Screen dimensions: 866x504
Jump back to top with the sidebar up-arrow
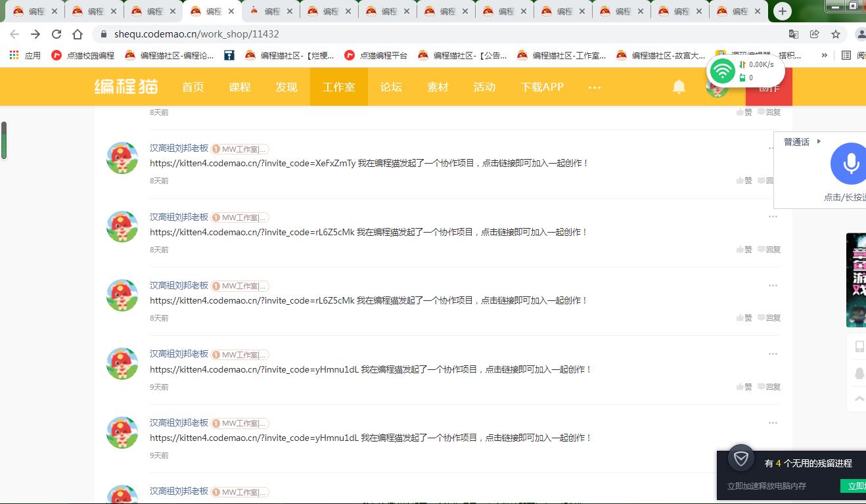(x=859, y=398)
